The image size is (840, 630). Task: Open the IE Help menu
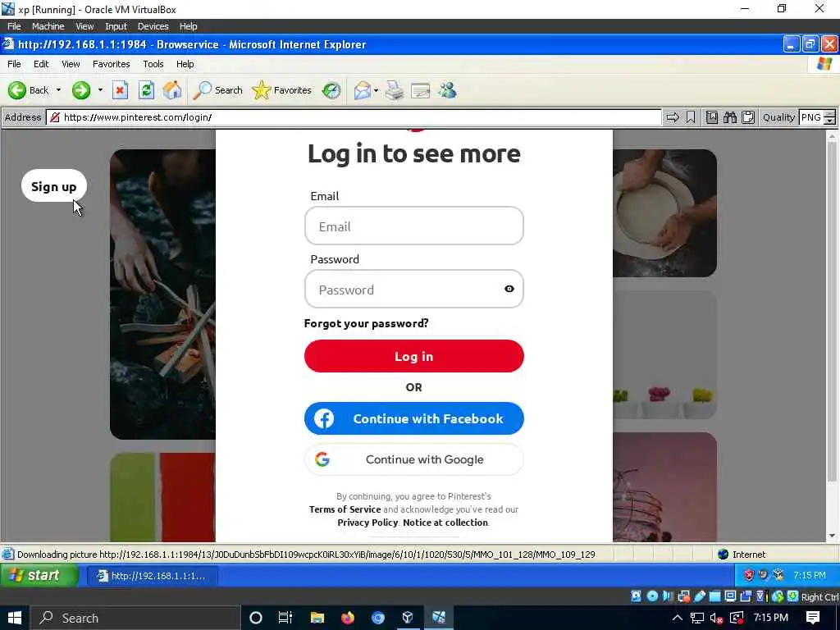(185, 64)
